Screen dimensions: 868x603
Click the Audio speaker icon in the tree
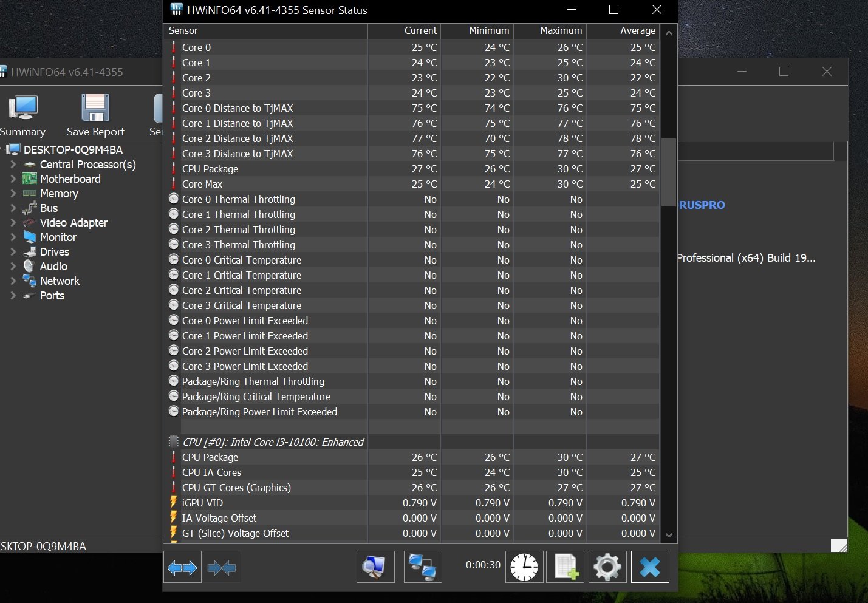(x=29, y=266)
